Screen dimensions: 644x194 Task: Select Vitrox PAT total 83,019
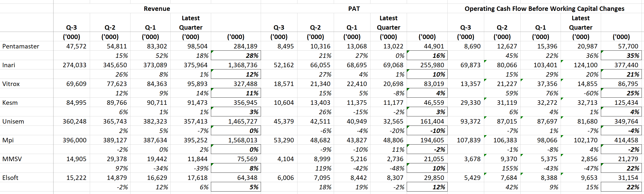pyautogui.click(x=434, y=84)
